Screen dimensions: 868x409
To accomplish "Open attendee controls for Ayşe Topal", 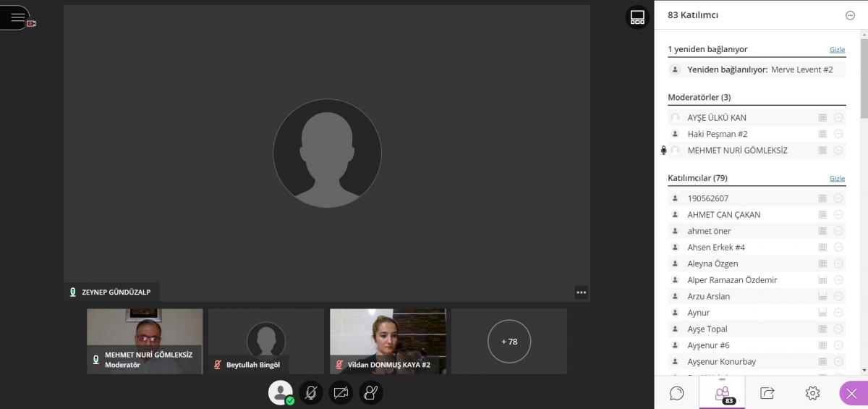I will point(838,329).
